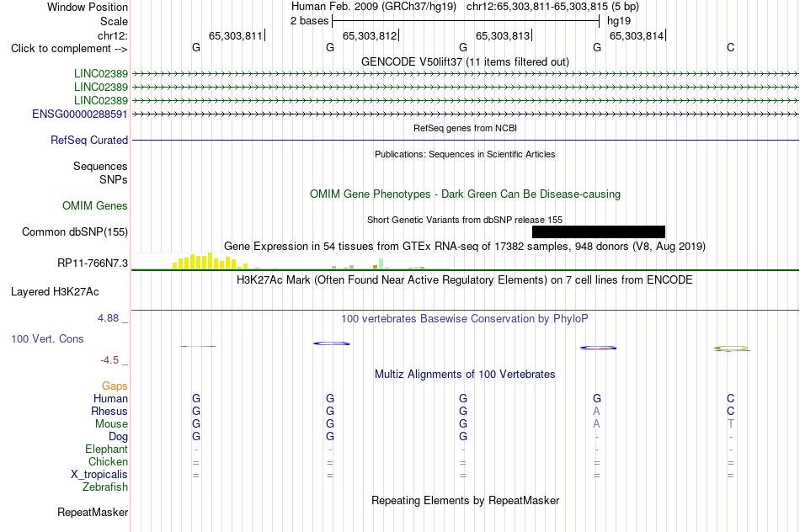Click the RP11-766N7.3 GTEx label
Screen dimensions: 800x532
pos(93,263)
